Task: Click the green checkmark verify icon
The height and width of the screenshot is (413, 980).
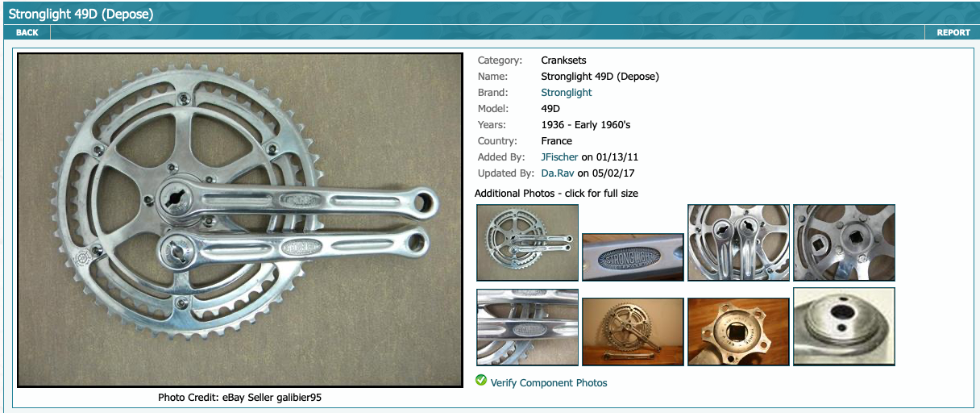Action: [x=481, y=381]
